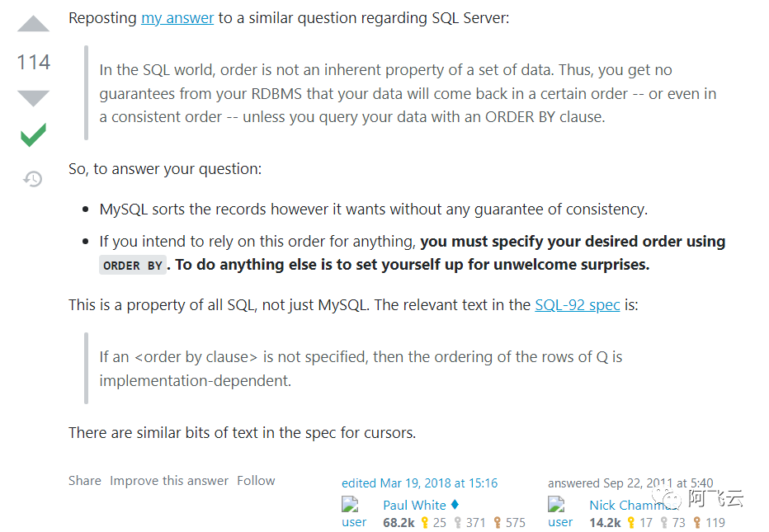769x532 pixels.
Task: Show the answer's activity history icon
Action: [33, 178]
